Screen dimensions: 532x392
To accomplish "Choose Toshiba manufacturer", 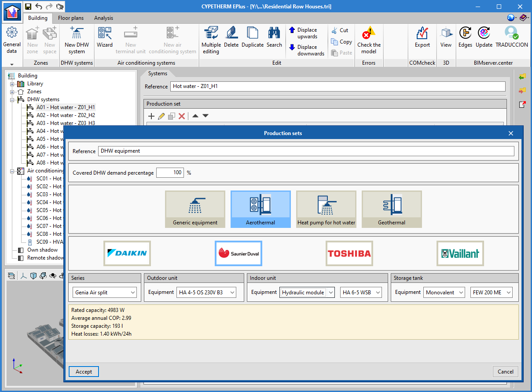I will point(349,253).
